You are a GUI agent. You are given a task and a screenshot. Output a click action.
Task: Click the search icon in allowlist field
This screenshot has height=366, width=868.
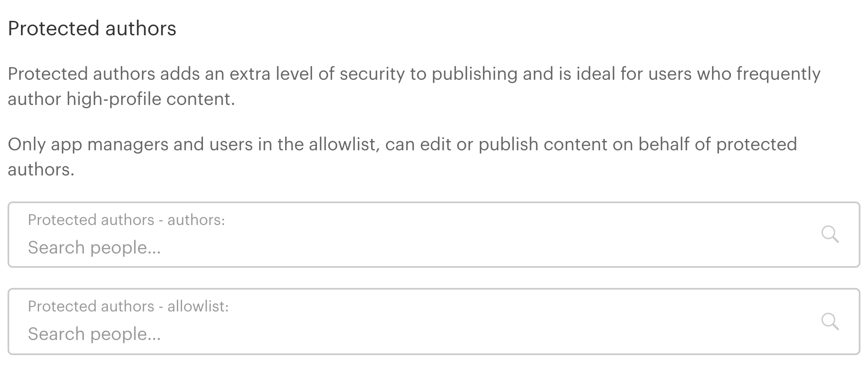829,322
